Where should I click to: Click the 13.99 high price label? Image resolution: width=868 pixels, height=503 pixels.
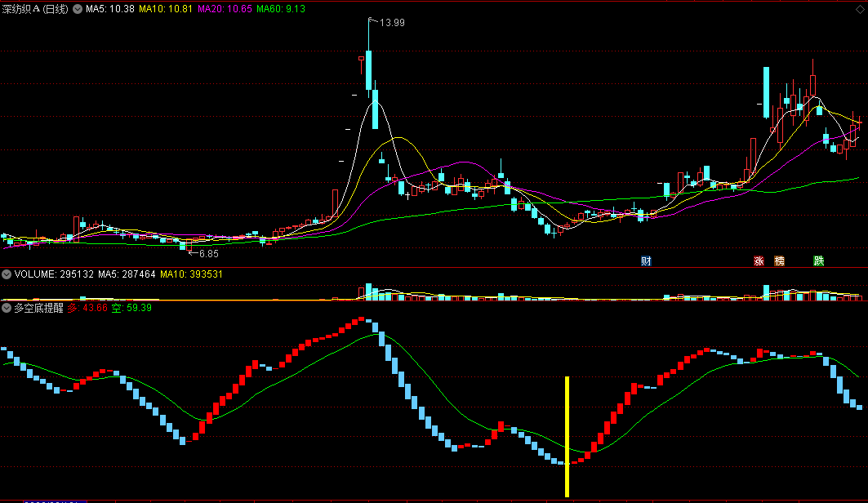click(392, 23)
